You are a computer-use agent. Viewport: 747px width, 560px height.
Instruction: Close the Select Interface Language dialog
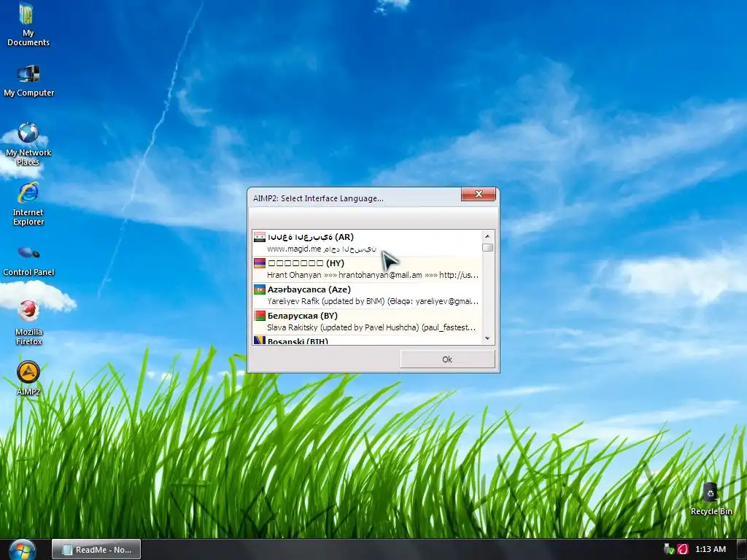(479, 194)
